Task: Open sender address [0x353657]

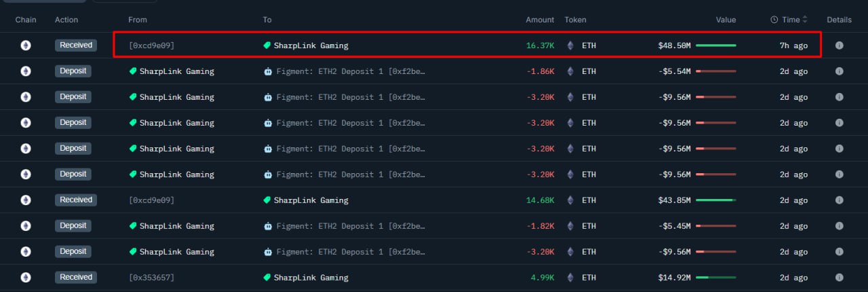Action: [x=151, y=278]
